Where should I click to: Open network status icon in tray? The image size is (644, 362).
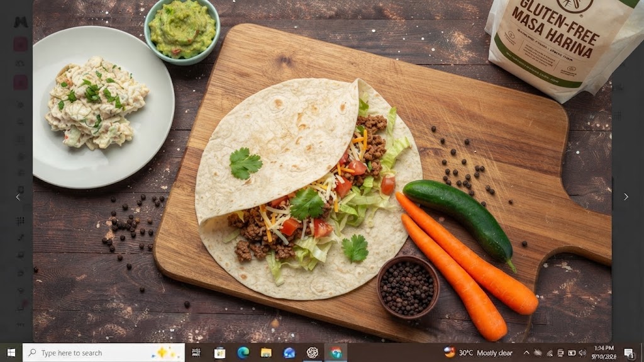point(549,353)
